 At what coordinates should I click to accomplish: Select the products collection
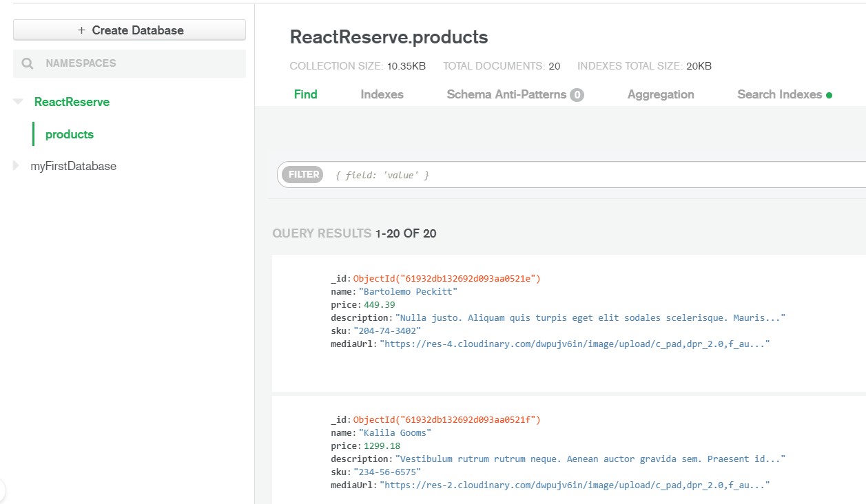click(x=70, y=134)
